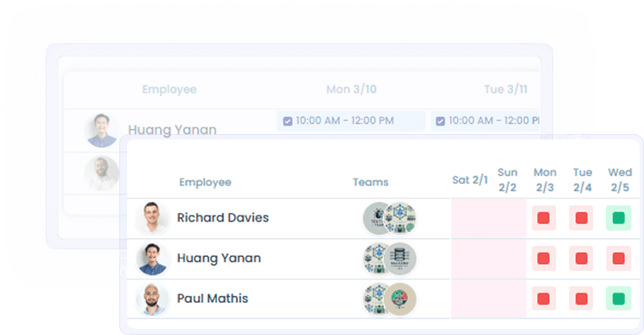Click Huang Yanan's red Mon 2/3 square
Image resolution: width=644 pixels, height=335 pixels.
tap(544, 258)
